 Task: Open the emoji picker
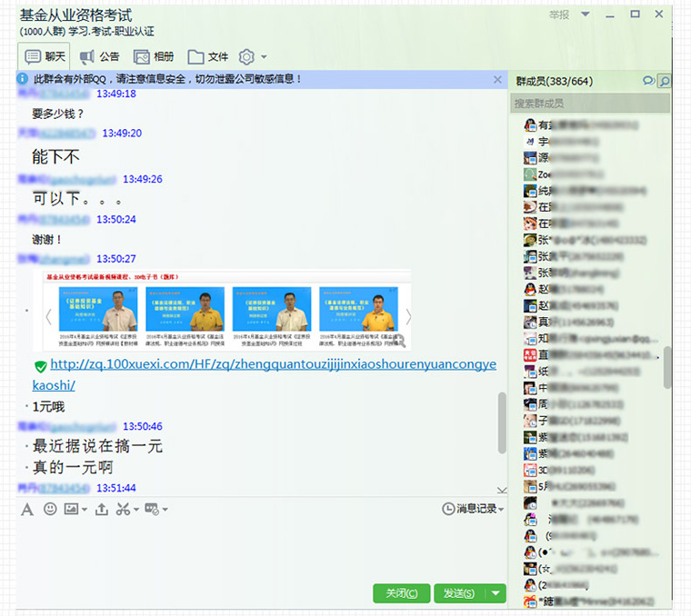50,509
